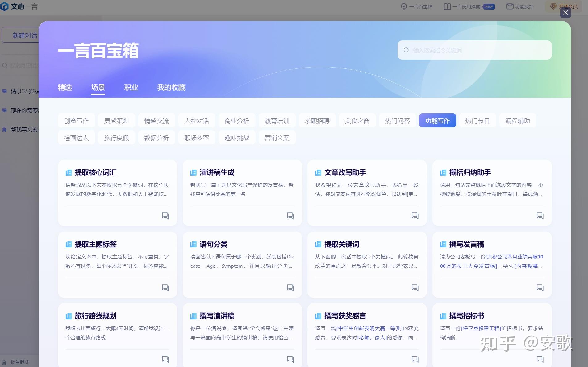Click the 批量删除 trash icon
The height and width of the screenshot is (367, 588).
point(4,362)
